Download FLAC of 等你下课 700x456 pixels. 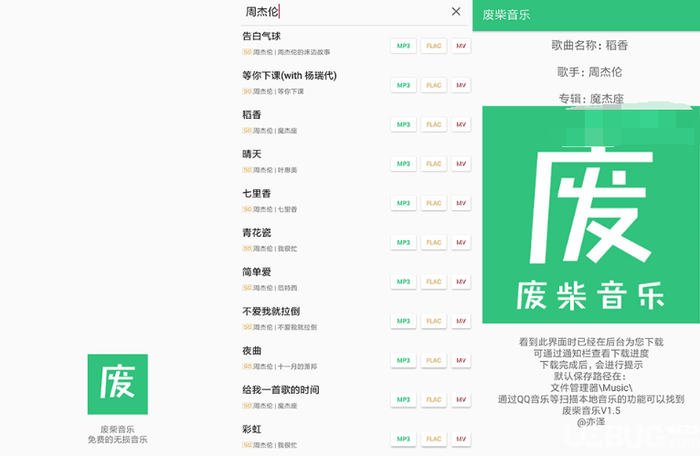click(x=433, y=85)
